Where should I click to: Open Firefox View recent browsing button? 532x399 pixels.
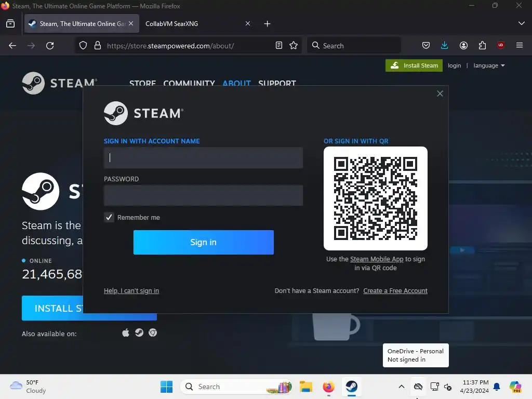tap(10, 24)
